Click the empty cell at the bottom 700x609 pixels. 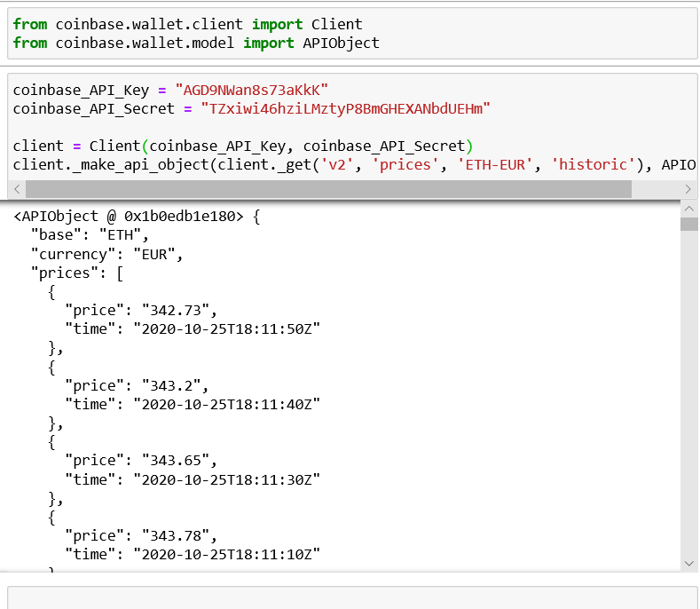click(353, 597)
